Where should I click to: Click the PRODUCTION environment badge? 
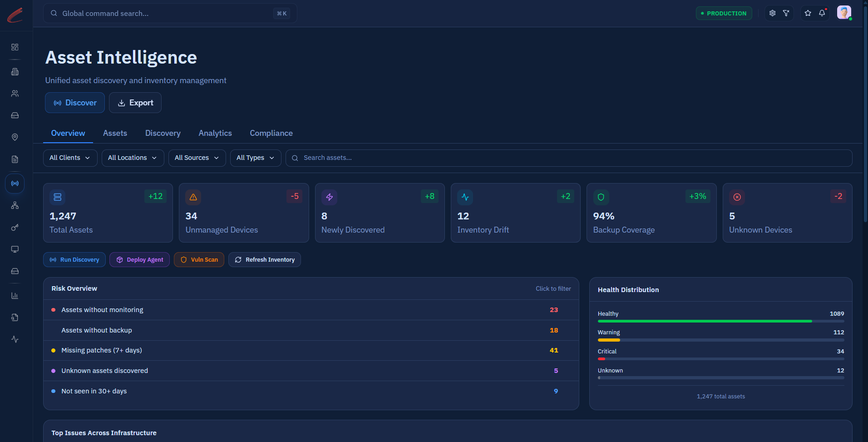[724, 13]
